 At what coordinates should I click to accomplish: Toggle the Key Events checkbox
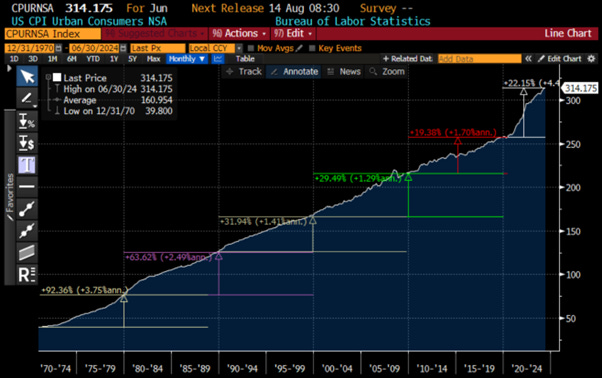(x=312, y=48)
